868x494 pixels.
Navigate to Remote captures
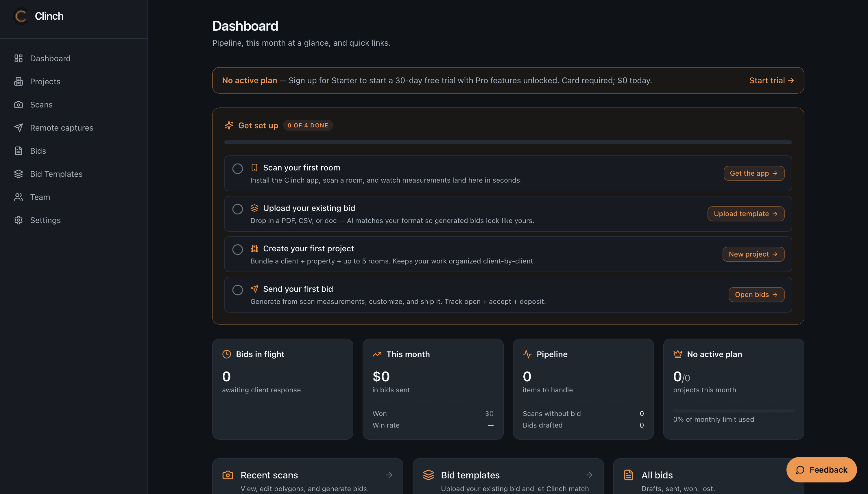tap(74, 128)
